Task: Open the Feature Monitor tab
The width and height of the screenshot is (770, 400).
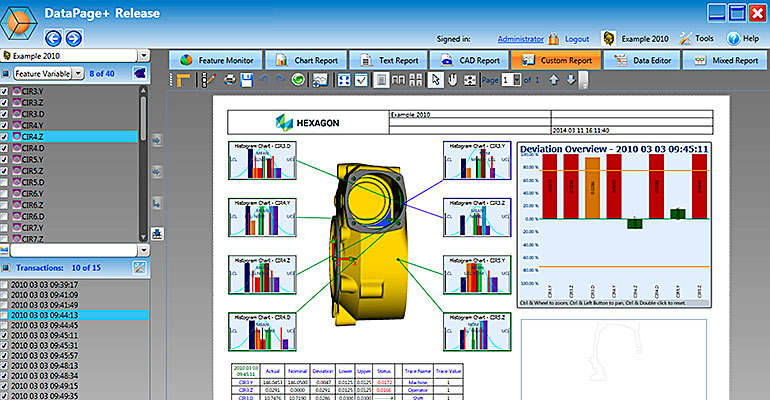Action: coord(216,60)
